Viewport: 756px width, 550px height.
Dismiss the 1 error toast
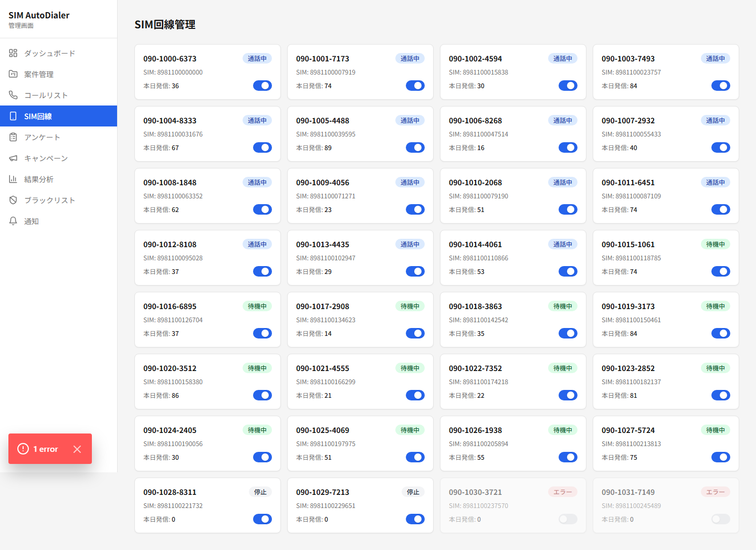(77, 449)
